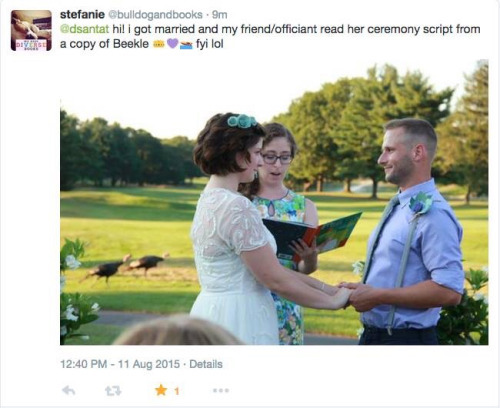Retweet this tweet using the retweet icon

tap(113, 391)
